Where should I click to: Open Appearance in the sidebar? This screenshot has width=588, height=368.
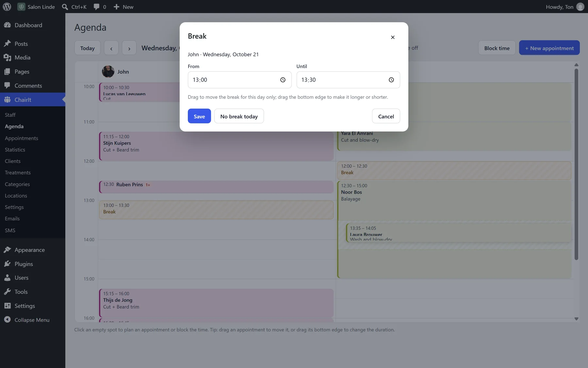[x=33, y=250]
